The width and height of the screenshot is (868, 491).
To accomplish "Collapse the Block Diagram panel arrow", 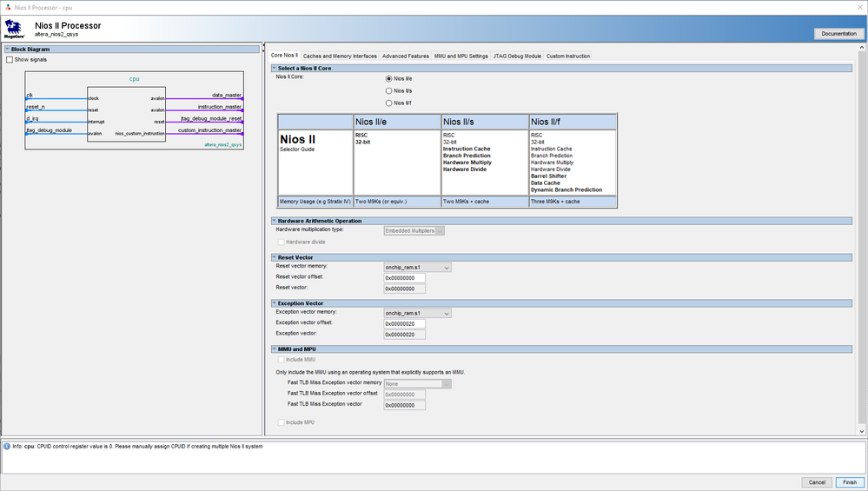I will pos(5,50).
